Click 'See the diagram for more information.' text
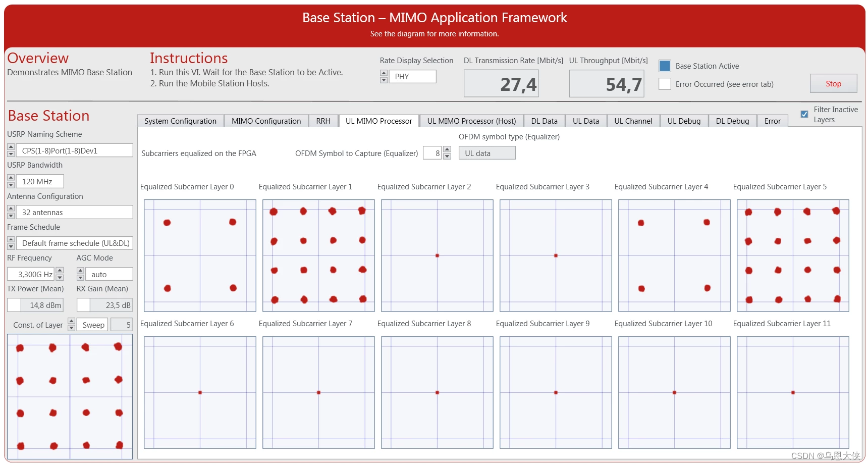The height and width of the screenshot is (465, 868). (435, 34)
